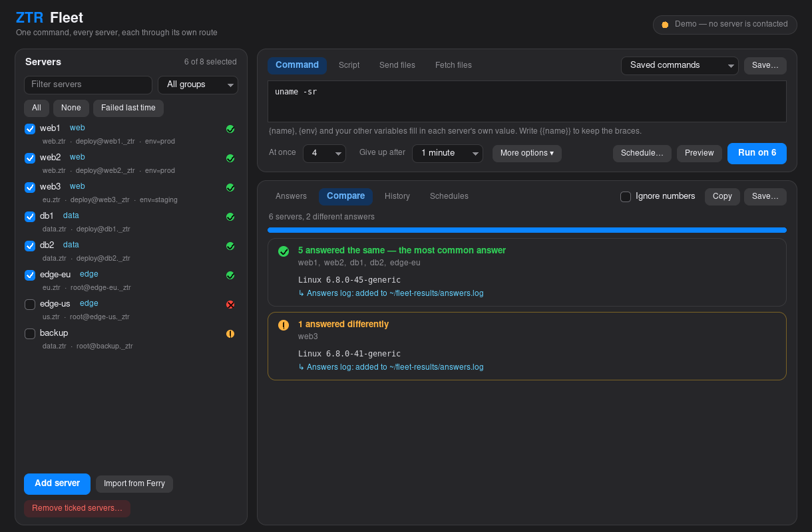The image size is (812, 532).
Task: Click the command text area with uname -sr
Action: pyautogui.click(x=527, y=102)
